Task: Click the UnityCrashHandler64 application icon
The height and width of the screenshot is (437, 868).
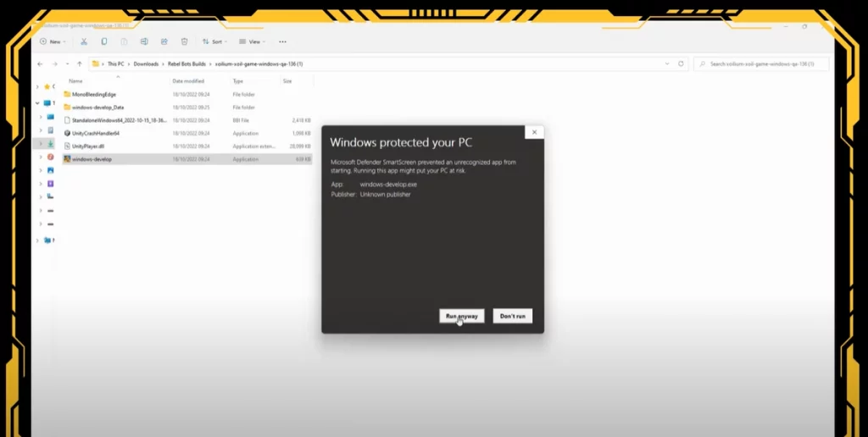Action: [67, 133]
